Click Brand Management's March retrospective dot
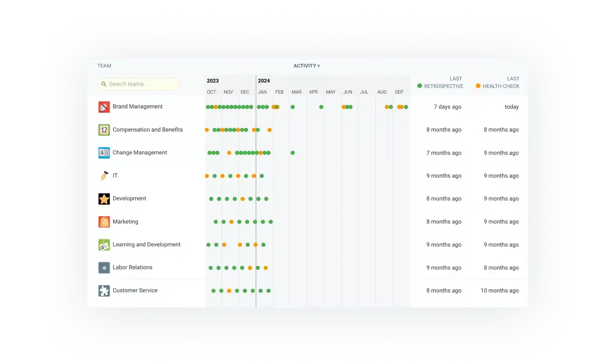Viewport: 614px width, 364px height. pos(293,107)
